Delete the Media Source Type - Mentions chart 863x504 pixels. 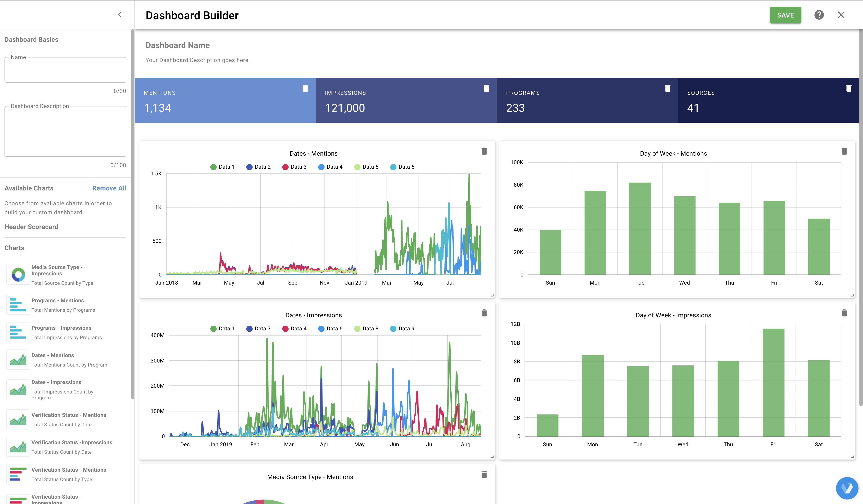(484, 475)
